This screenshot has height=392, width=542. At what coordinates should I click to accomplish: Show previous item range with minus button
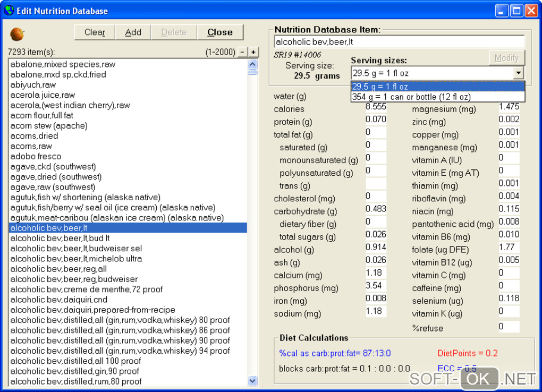coord(243,52)
